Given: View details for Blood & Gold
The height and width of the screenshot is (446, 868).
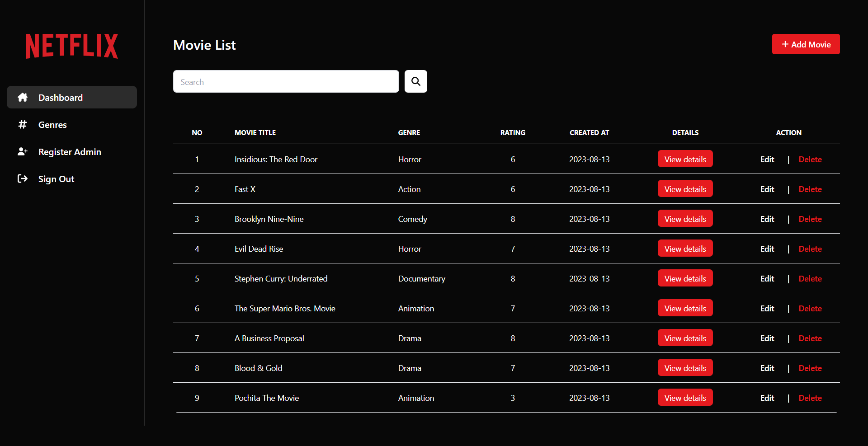Looking at the screenshot, I should [685, 368].
